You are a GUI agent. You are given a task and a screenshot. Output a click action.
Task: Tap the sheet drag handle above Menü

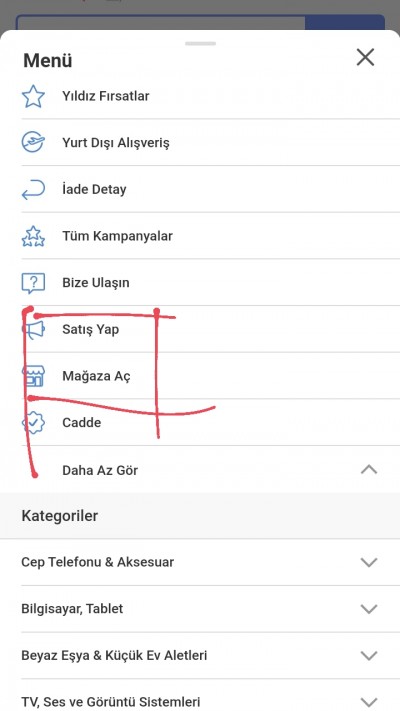pyautogui.click(x=200, y=44)
